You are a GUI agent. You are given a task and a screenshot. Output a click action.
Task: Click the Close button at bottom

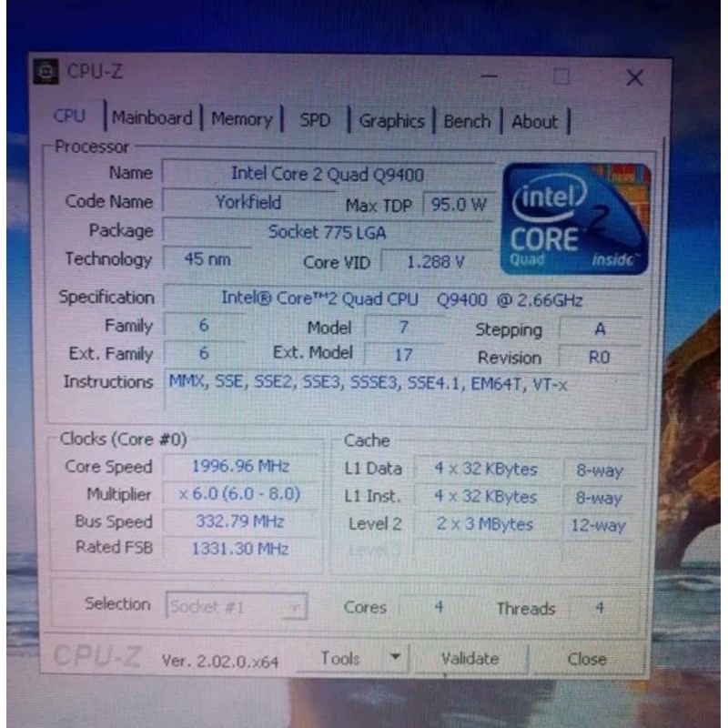[587, 659]
